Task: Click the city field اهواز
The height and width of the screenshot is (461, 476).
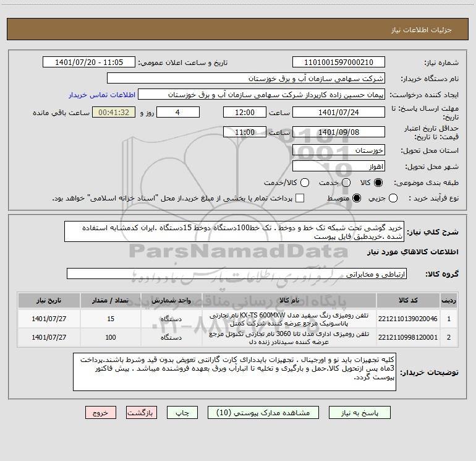Action: coord(339,166)
